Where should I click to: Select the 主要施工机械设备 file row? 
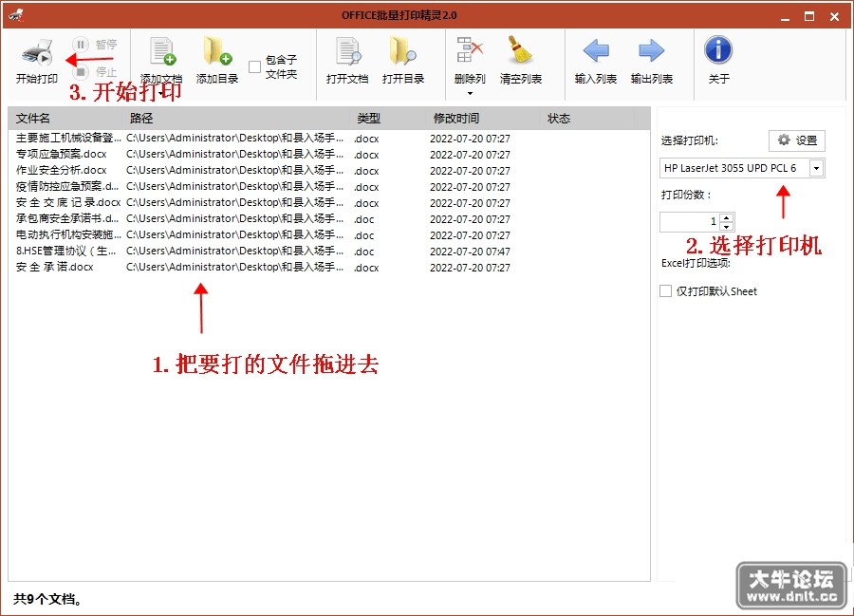(329, 139)
